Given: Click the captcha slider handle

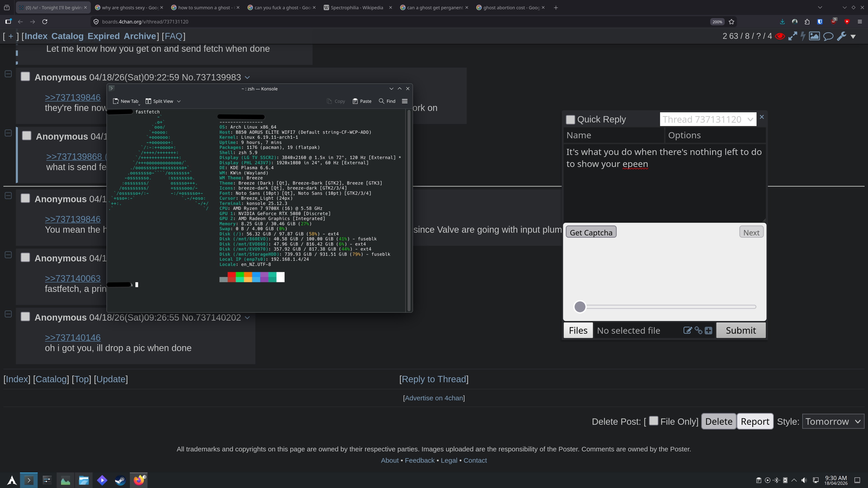Looking at the screenshot, I should click(x=580, y=307).
